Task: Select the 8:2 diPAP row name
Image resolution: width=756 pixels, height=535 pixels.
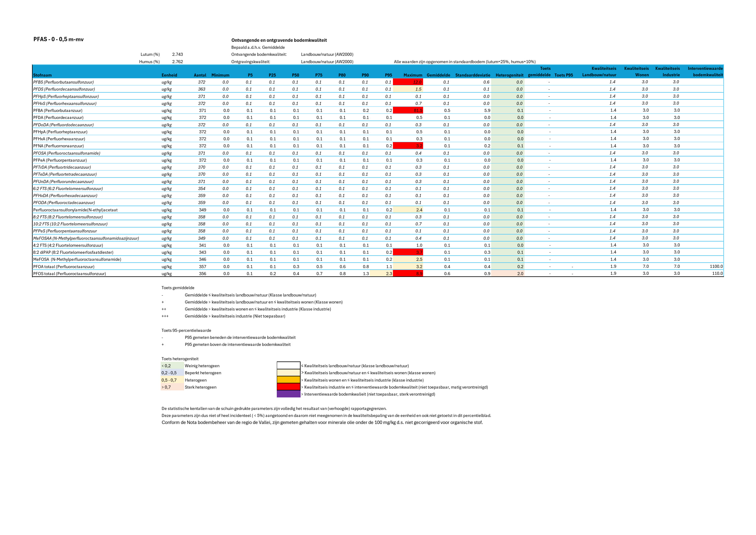Action: click(73, 252)
